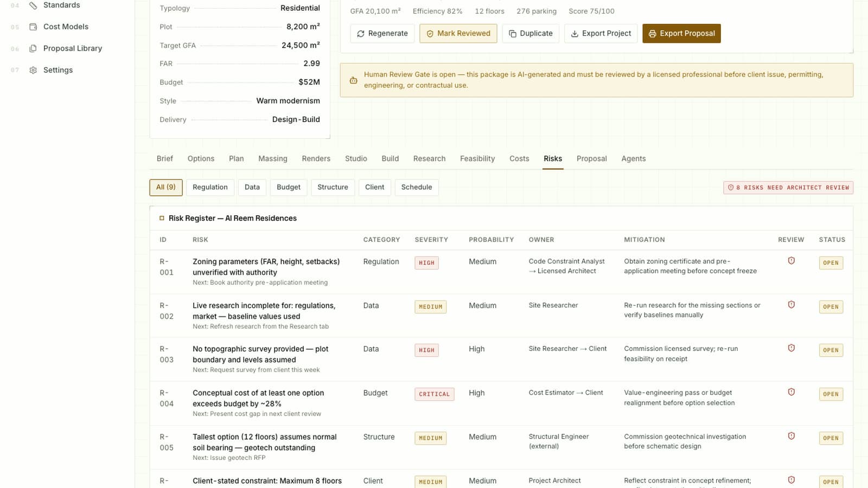The image size is (868, 488).
Task: Click the CRITICAL severity badge for R-004
Action: [x=435, y=394]
